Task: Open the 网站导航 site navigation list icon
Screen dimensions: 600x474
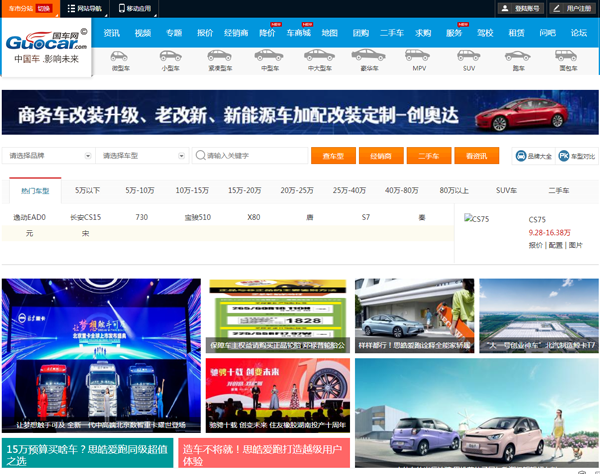Action: click(x=71, y=8)
